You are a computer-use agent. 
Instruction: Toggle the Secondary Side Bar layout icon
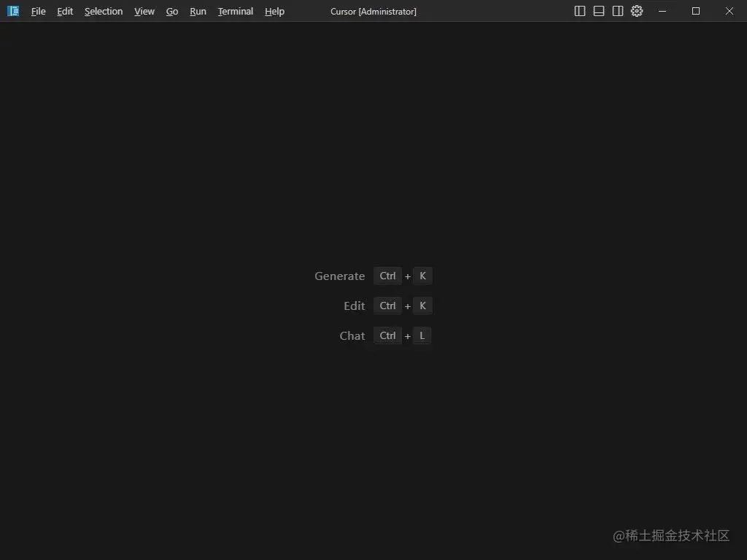tap(617, 11)
